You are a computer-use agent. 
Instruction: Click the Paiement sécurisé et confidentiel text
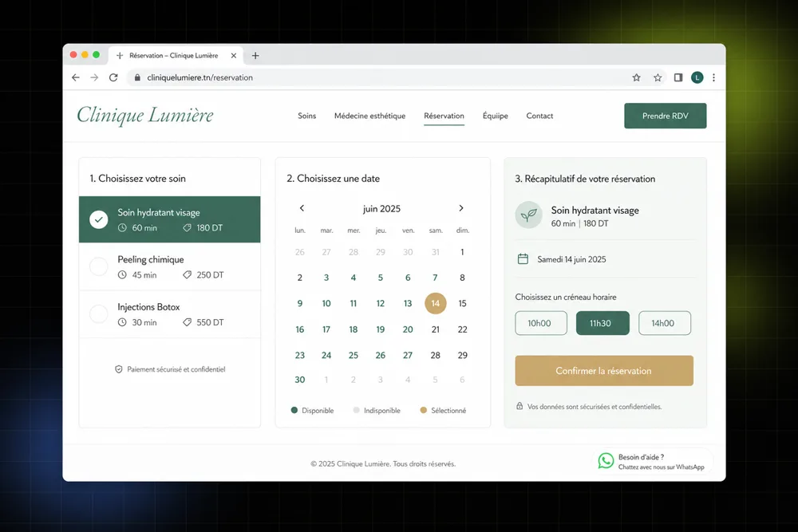tap(176, 369)
